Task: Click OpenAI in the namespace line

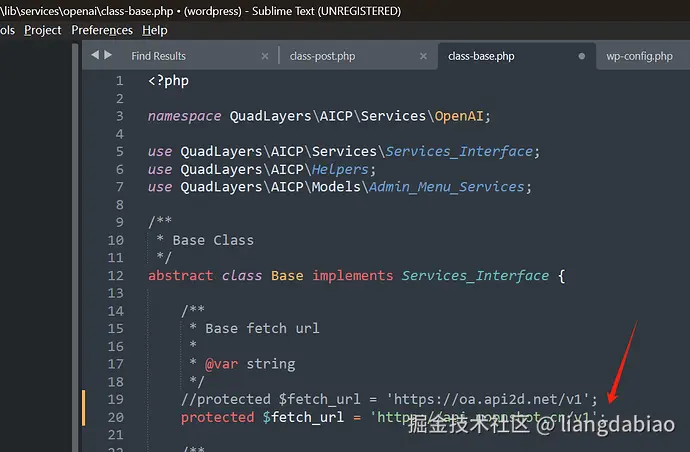Action: click(x=459, y=116)
